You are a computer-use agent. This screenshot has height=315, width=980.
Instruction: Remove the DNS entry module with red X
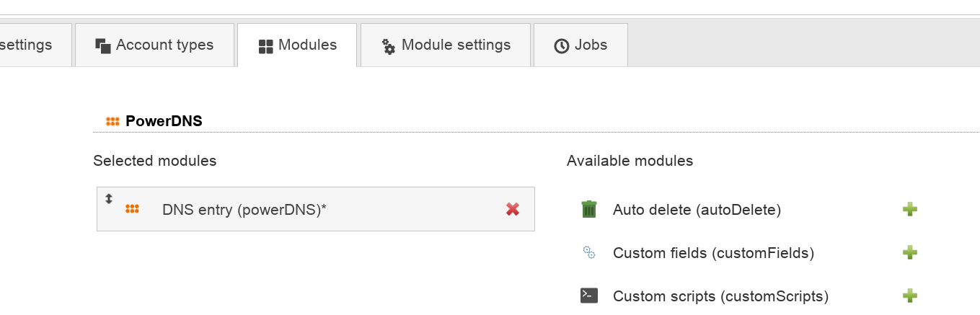[513, 209]
